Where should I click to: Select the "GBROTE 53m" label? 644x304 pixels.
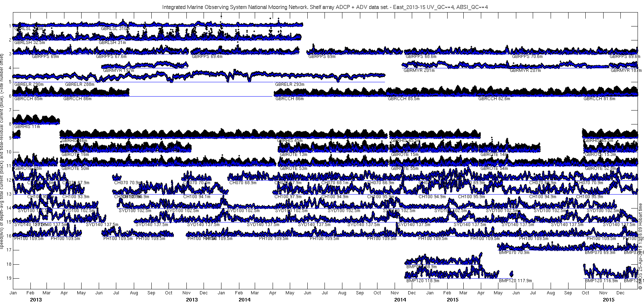coord(293,168)
